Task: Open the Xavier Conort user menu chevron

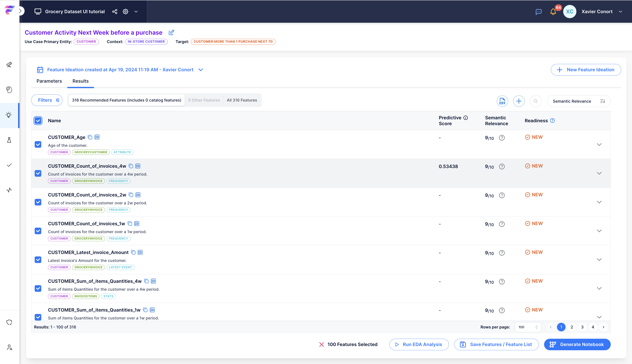Action: (x=620, y=12)
